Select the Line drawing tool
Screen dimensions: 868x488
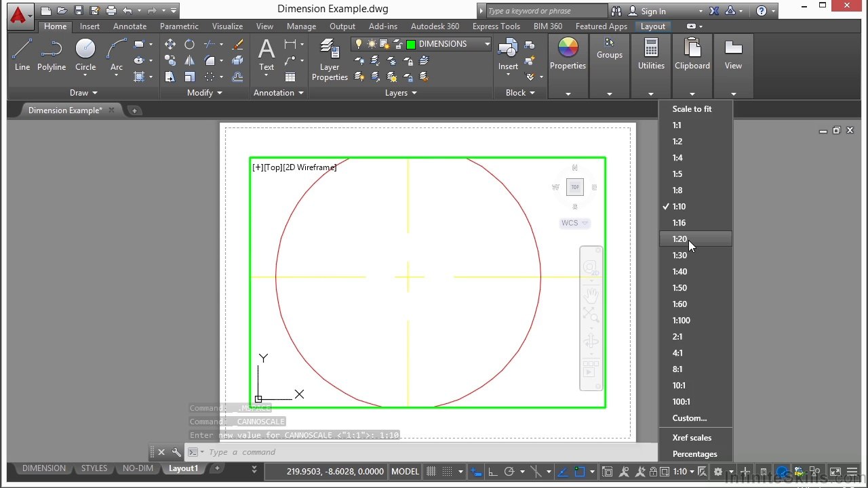[22, 54]
